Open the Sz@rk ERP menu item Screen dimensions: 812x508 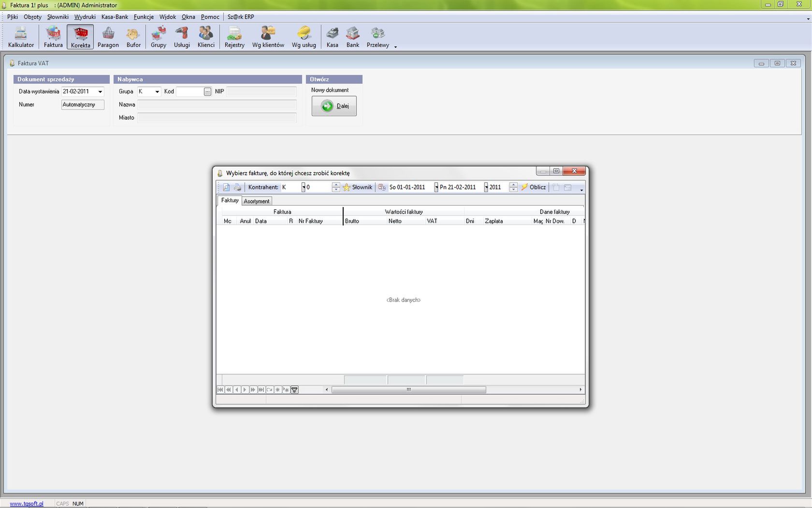coord(241,17)
